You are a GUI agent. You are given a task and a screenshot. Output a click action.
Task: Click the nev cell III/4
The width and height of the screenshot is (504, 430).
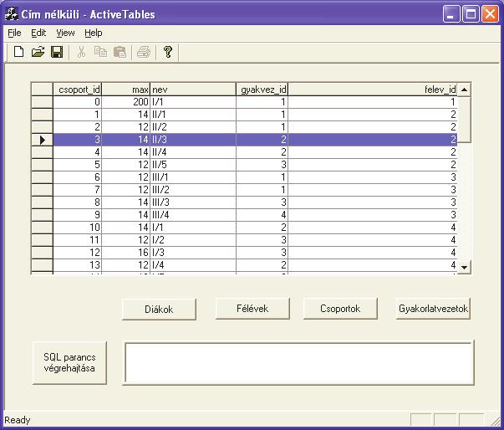coord(193,215)
